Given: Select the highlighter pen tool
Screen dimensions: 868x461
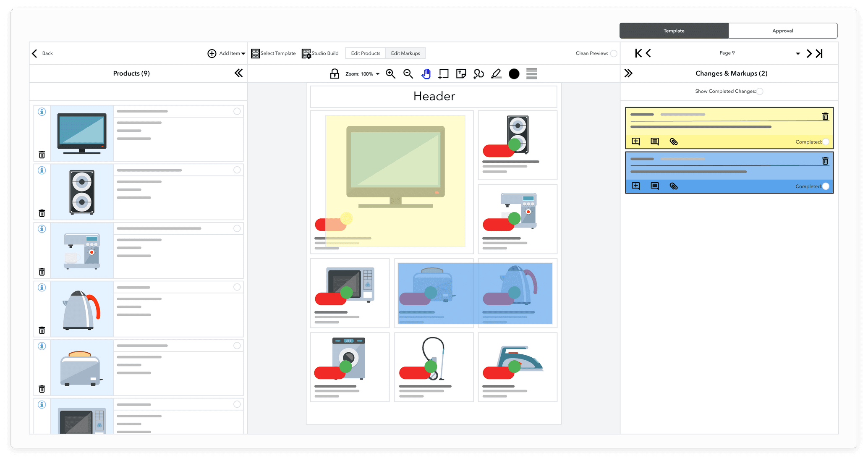Looking at the screenshot, I should coord(496,74).
